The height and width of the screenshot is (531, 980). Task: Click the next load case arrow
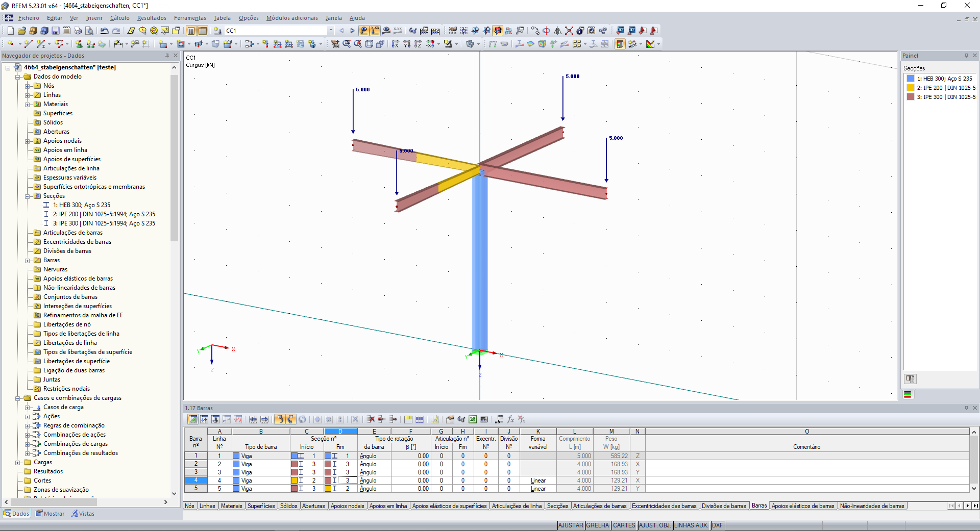coord(352,31)
